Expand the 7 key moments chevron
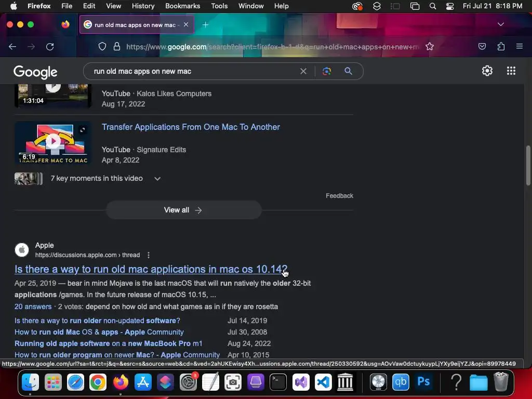The width and height of the screenshot is (532, 399). (x=157, y=179)
